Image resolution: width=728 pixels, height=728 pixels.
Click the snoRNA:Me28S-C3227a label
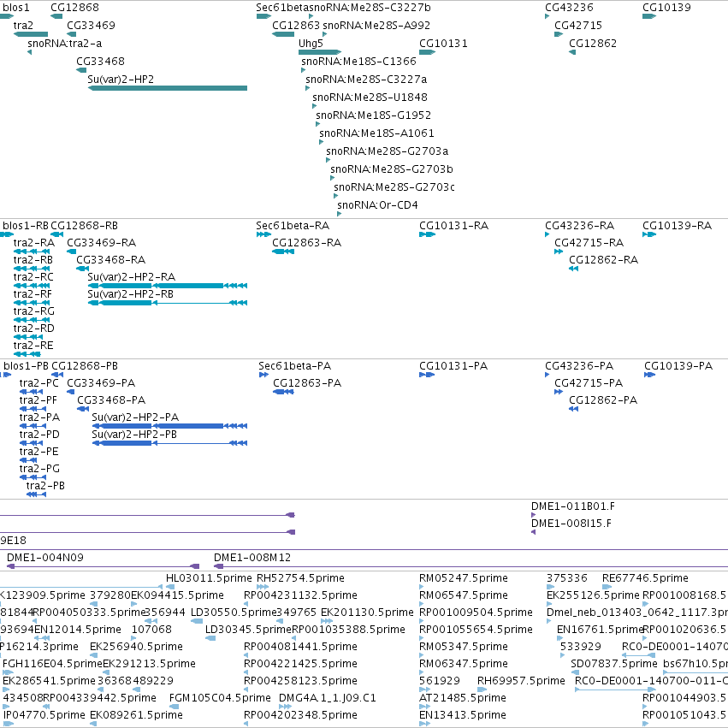click(366, 80)
